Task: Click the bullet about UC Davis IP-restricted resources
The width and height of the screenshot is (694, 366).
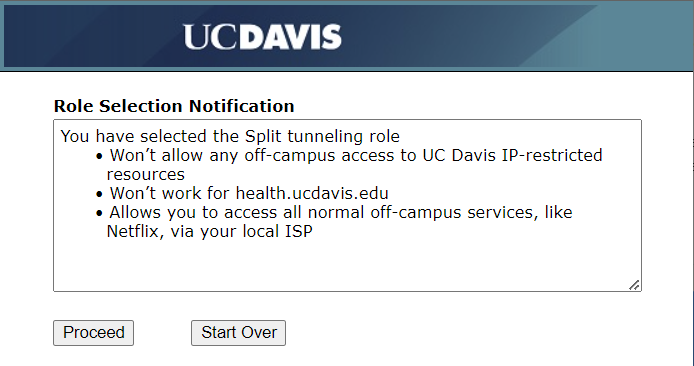Action: (x=350, y=165)
